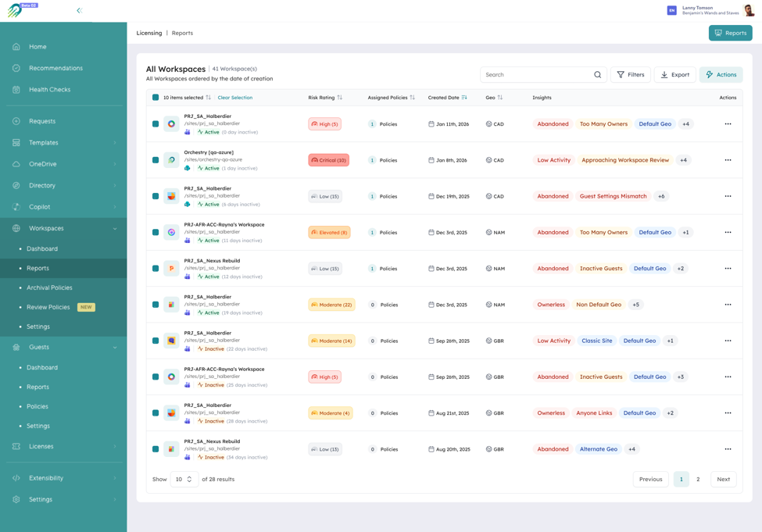762x532 pixels.
Task: Uncheck checkbox for Moderate (14) row
Action: point(156,341)
